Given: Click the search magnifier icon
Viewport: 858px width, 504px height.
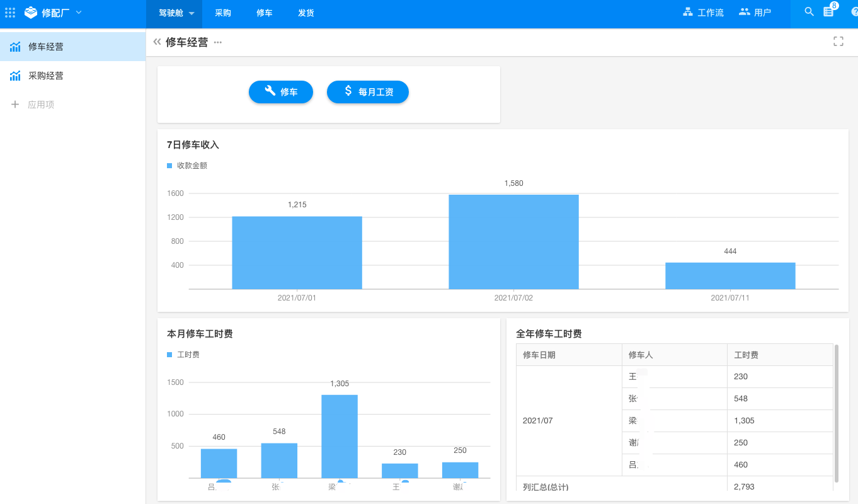Looking at the screenshot, I should coord(809,12).
